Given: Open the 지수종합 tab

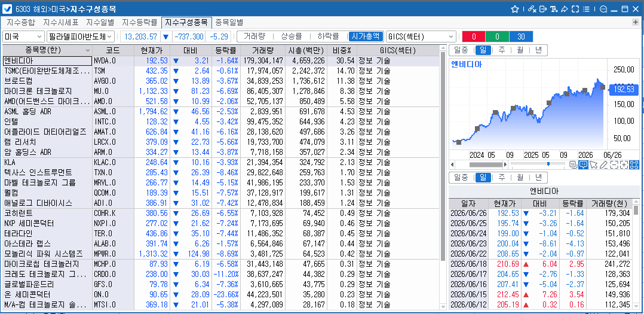Looking at the screenshot, I should pyautogui.click(x=21, y=22).
